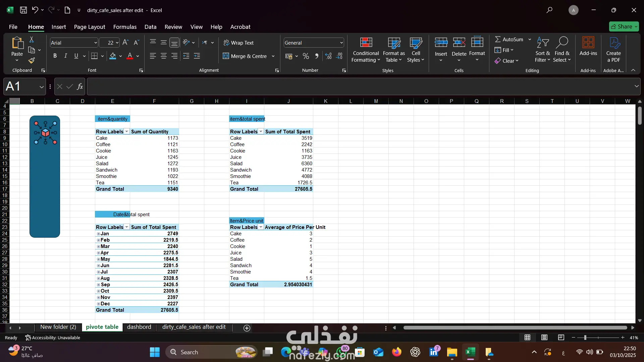This screenshot has height=362, width=644.
Task: Open the AutoSum dropdown arrow
Action: [530, 40]
